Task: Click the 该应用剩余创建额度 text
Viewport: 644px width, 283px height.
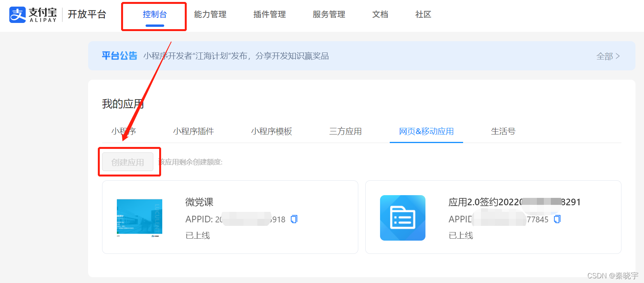Action: [x=191, y=162]
